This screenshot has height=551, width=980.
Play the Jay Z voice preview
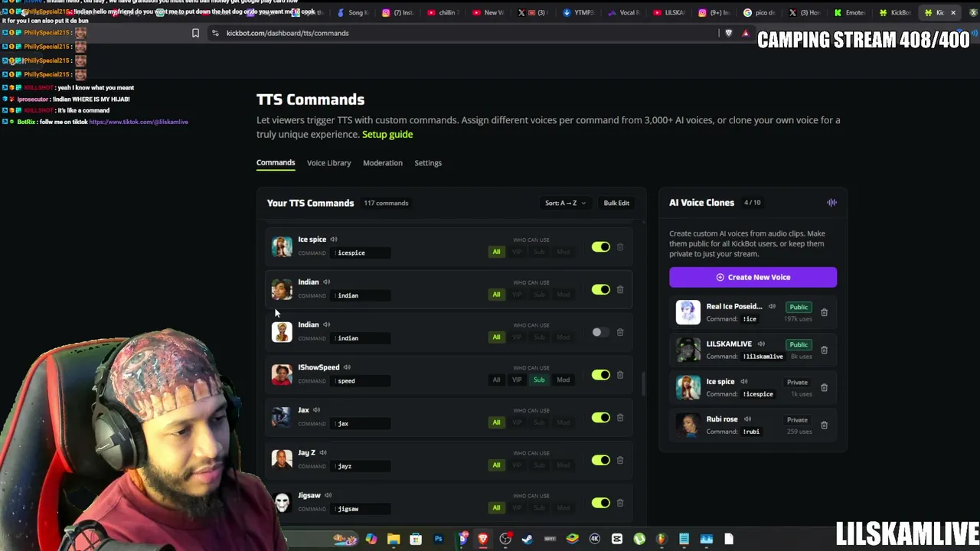coord(323,453)
